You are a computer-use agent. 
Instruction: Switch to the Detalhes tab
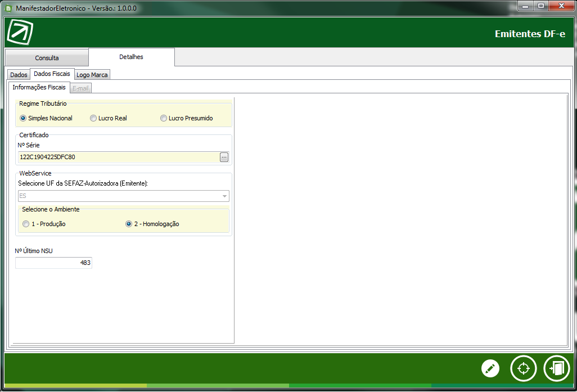tap(132, 57)
